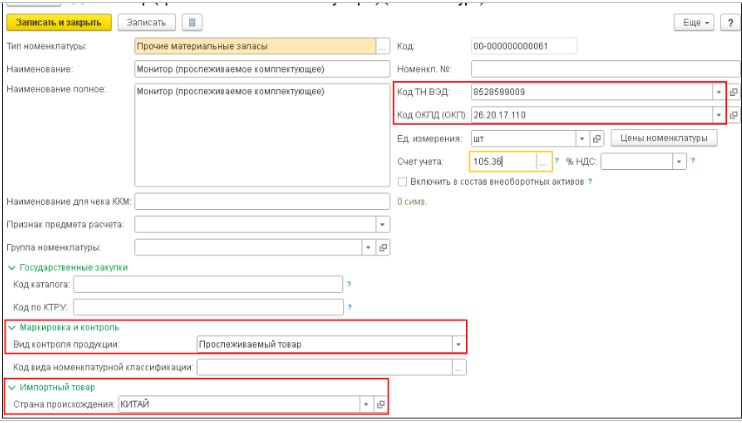This screenshot has height=423, width=742.
Task: Expand the Код ТН ВЭД dropdown
Action: 718,92
